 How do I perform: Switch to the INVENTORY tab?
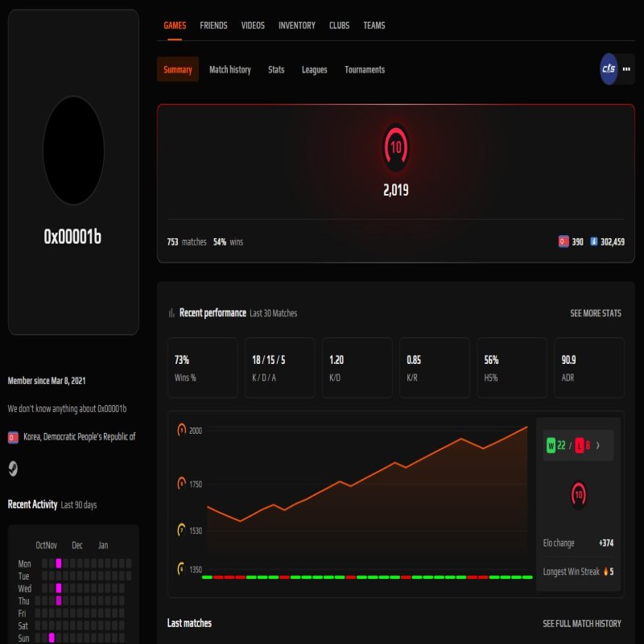tap(297, 25)
